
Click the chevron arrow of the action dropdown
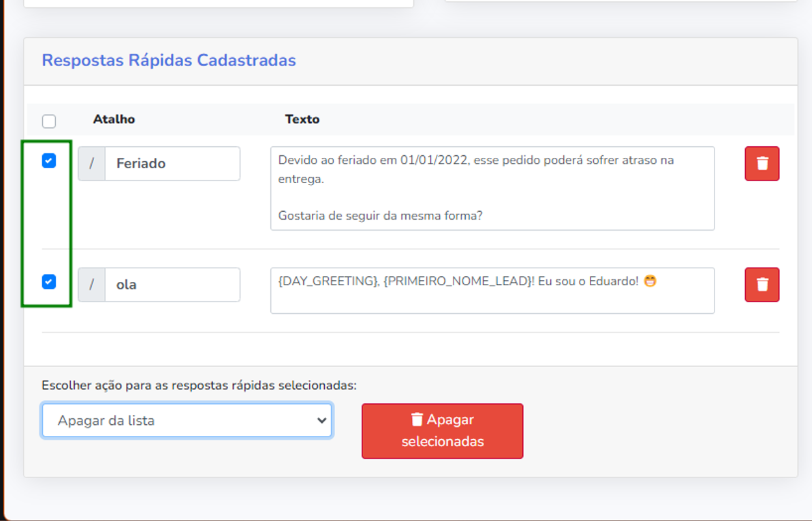click(x=321, y=420)
